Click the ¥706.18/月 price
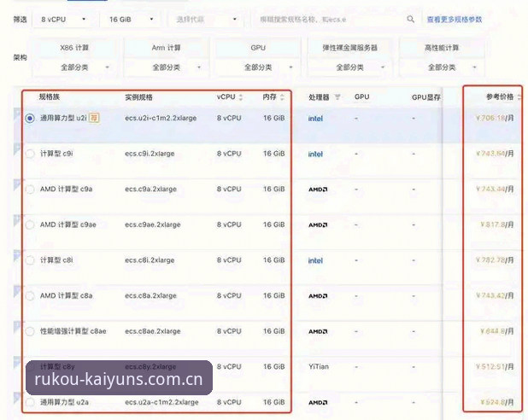This screenshot has width=528, height=420. pos(495,118)
